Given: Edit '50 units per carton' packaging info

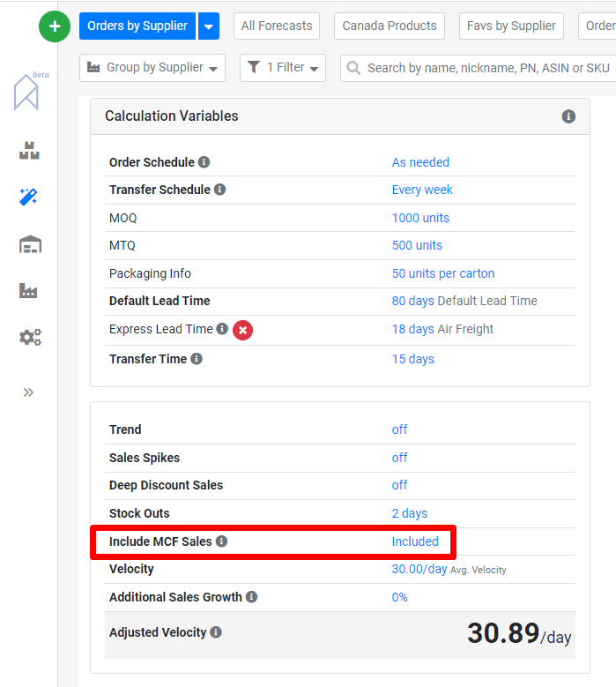Looking at the screenshot, I should tap(443, 273).
